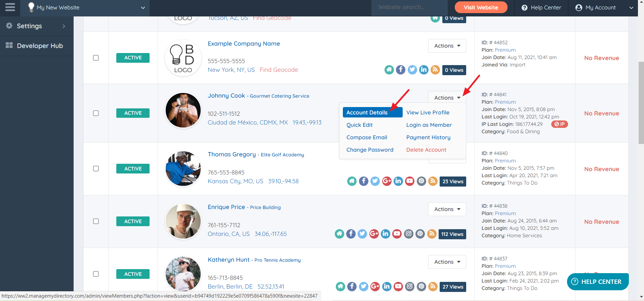The image size is (644, 301).
Task: Open Katheryn Hunt's YouTube icon
Action: [398, 287]
